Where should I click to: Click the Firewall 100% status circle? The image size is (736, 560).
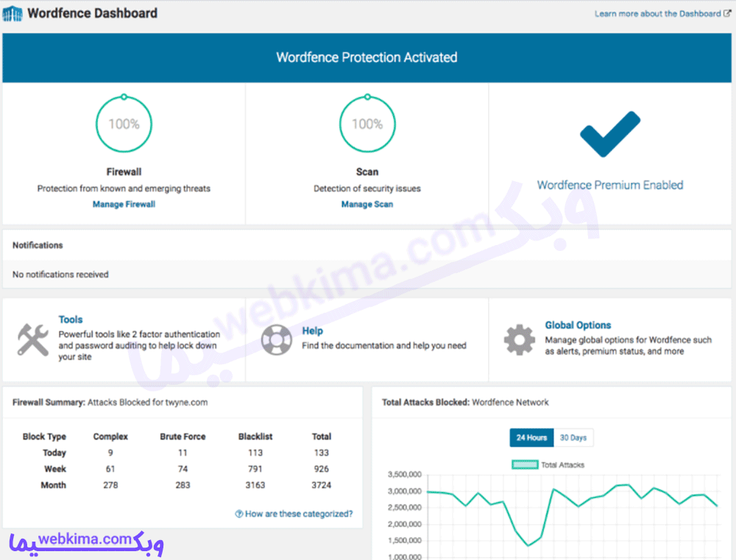[124, 124]
